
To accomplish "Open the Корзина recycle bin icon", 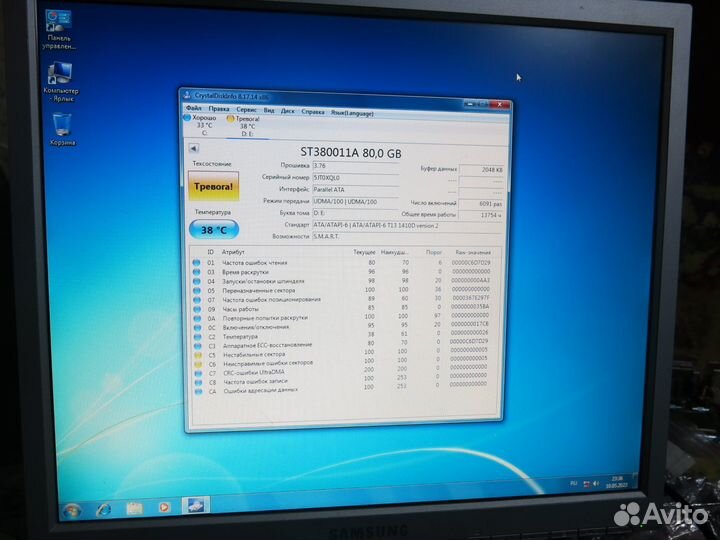I will pyautogui.click(x=62, y=129).
